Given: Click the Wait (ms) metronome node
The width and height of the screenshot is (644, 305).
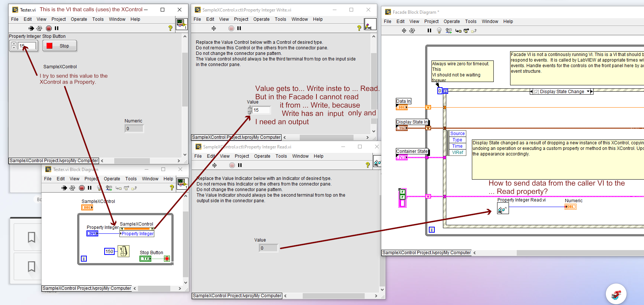Looking at the screenshot, I should pos(124,251).
